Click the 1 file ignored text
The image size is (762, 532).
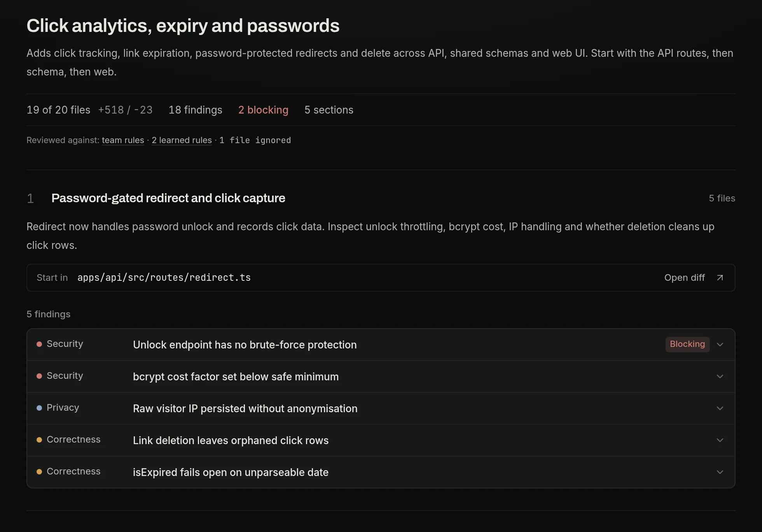pos(255,140)
